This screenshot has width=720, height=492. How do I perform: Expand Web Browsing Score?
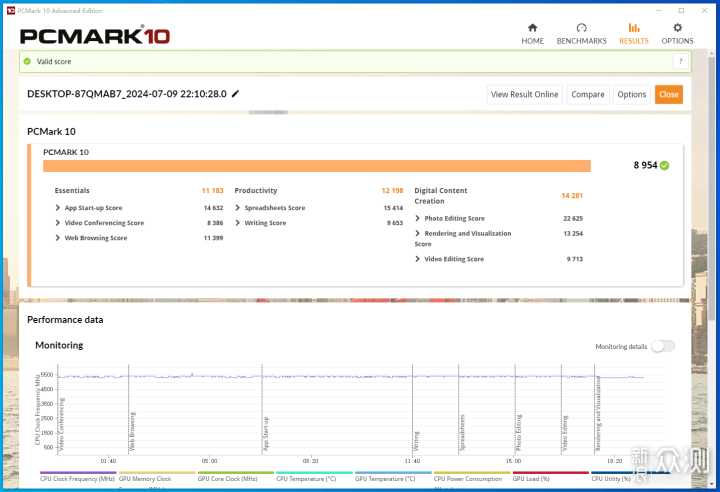[58, 238]
